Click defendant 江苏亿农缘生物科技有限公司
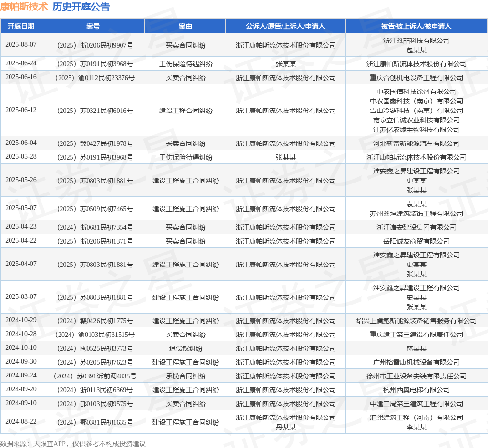 click(417, 130)
